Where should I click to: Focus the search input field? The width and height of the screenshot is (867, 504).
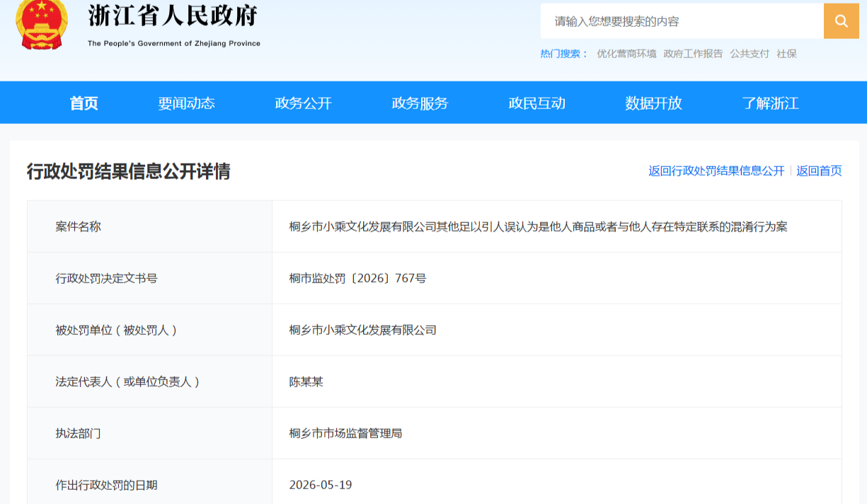tap(682, 21)
